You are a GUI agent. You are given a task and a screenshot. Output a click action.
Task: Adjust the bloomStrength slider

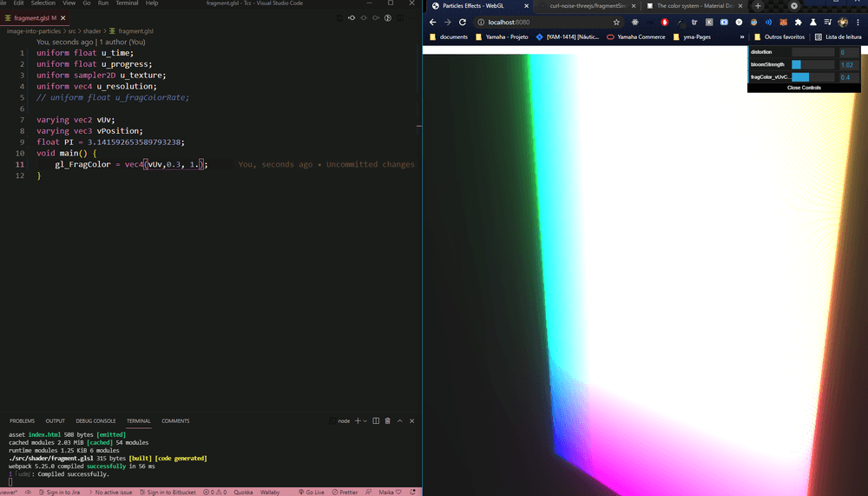812,64
